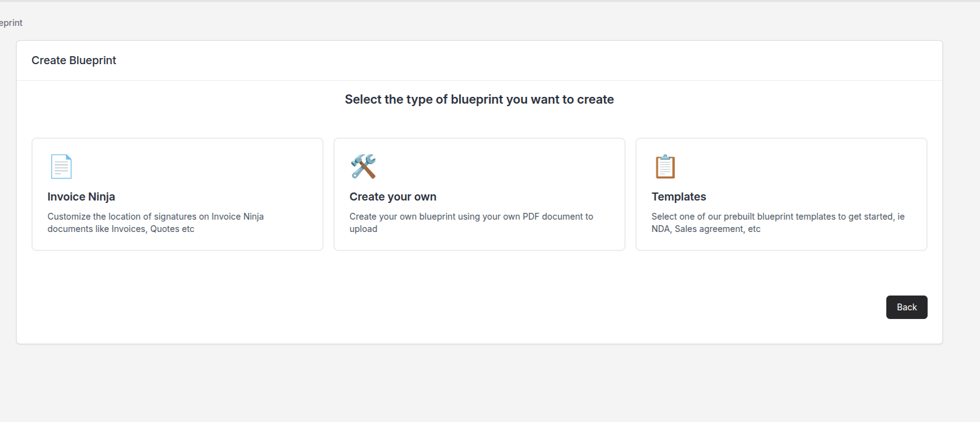Click 'documents like Invoices, Quotes etc' text
This screenshot has height=422, width=980.
click(121, 229)
